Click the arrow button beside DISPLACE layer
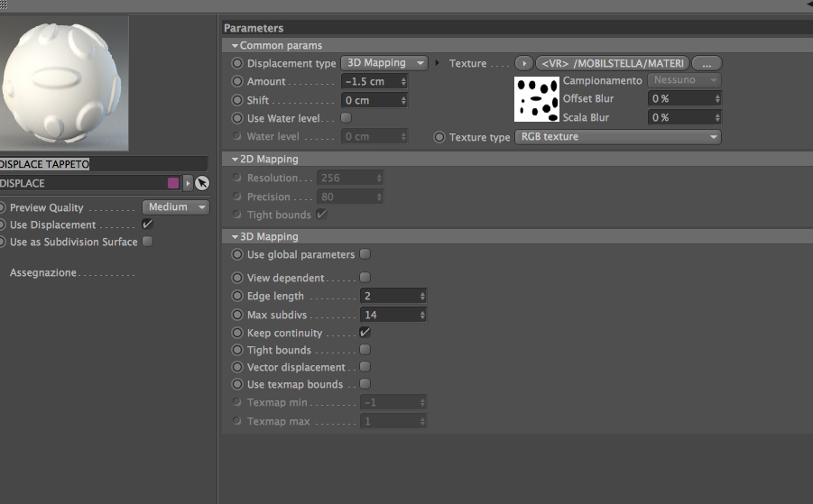This screenshot has width=813, height=504. click(188, 183)
